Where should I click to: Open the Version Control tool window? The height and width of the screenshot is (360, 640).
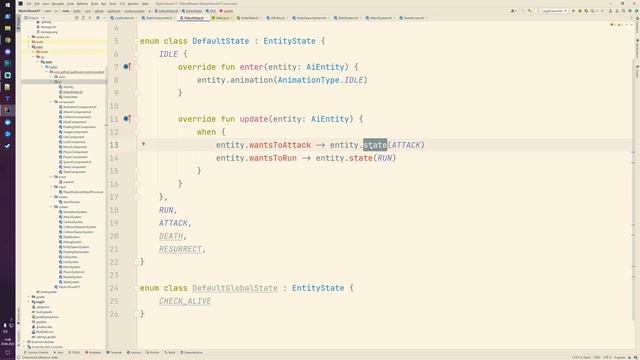click(37, 352)
